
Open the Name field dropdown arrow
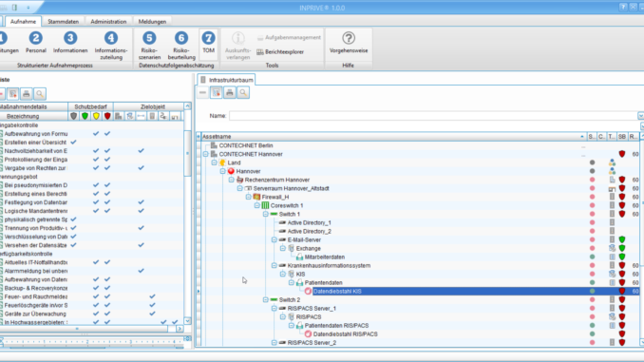pos(641,116)
